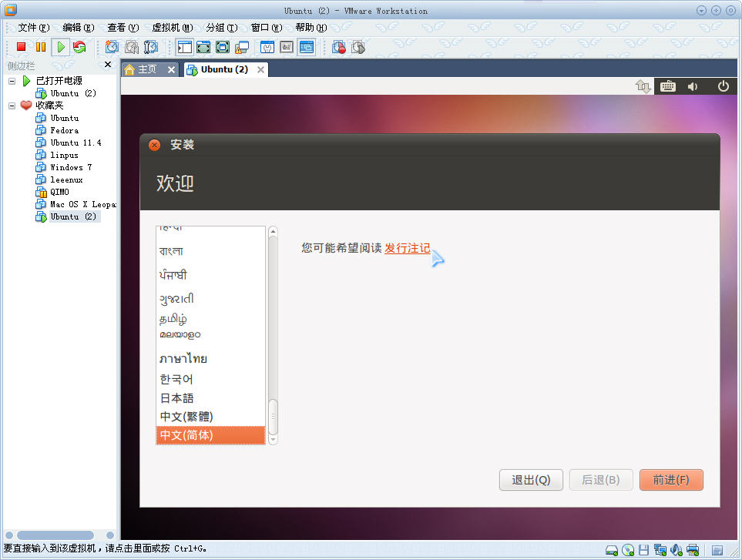The height and width of the screenshot is (560, 742).
Task: Select Ubuntu 11.4 in the favorites tree
Action: coord(76,143)
